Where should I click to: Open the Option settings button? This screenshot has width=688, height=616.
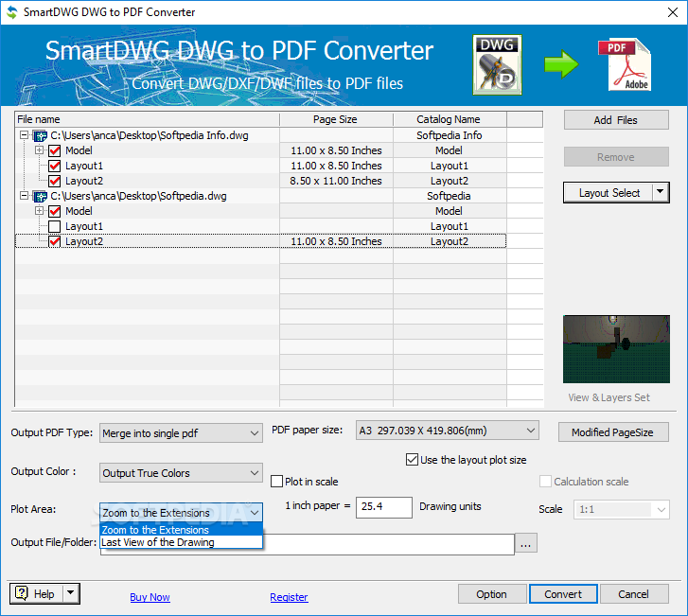point(492,594)
